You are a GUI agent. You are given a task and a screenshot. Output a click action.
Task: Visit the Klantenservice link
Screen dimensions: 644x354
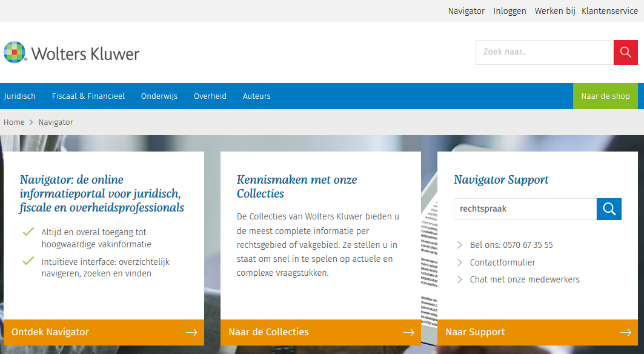coord(609,11)
